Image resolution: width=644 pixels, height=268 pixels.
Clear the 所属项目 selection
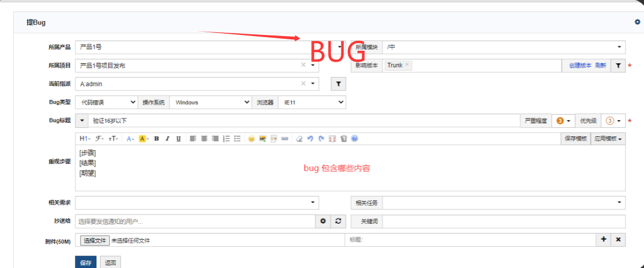pos(303,65)
